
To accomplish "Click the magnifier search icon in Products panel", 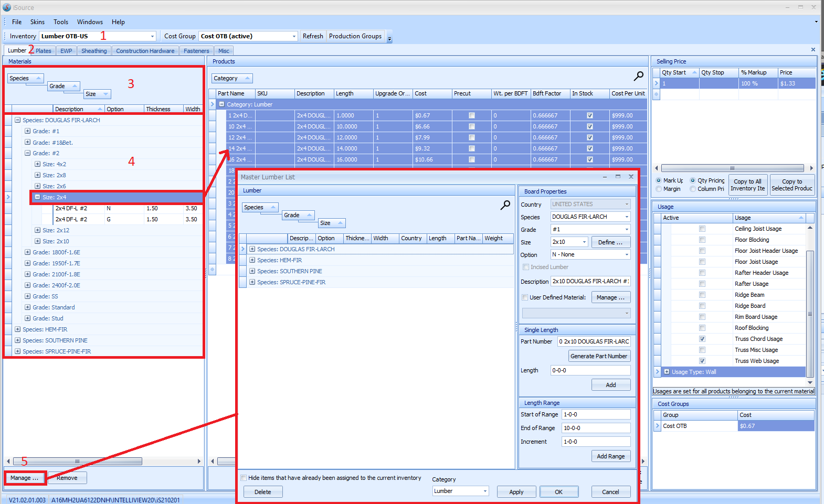I will [x=638, y=77].
